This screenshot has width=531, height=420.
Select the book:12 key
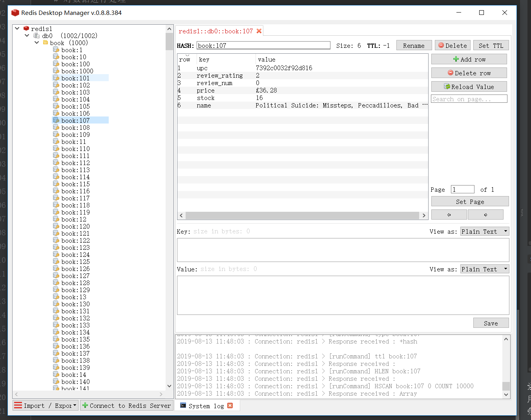74,219
